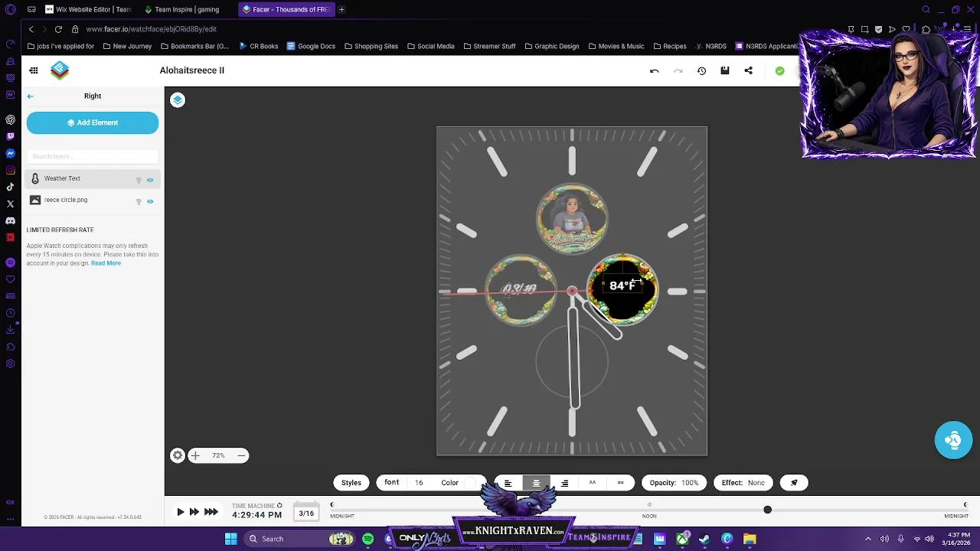
Task: Click the address bar URL
Action: 151,29
